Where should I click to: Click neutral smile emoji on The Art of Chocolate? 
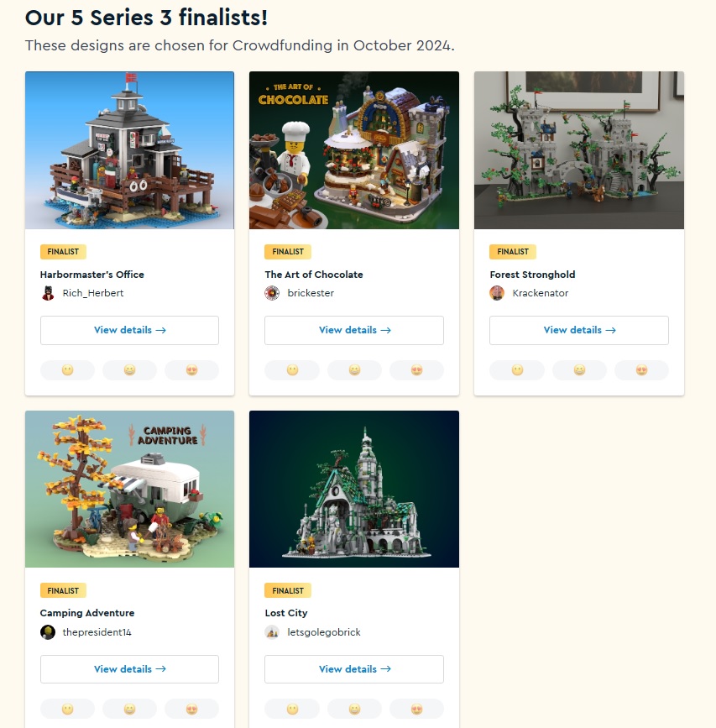coord(292,370)
